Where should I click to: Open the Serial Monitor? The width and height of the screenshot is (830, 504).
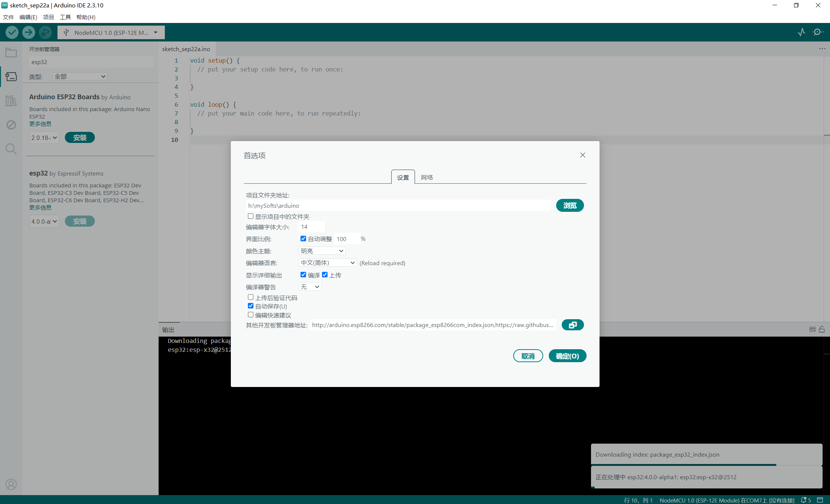818,32
